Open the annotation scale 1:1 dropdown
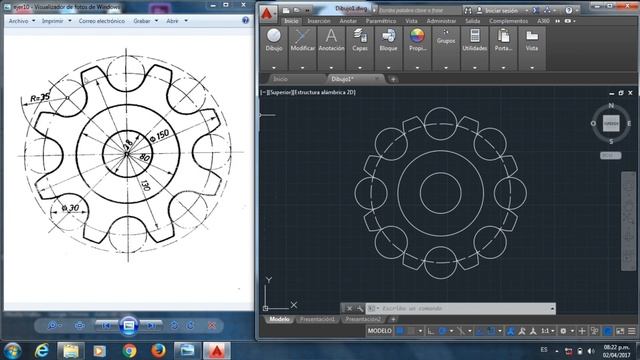The width and height of the screenshot is (640, 360). (547, 331)
